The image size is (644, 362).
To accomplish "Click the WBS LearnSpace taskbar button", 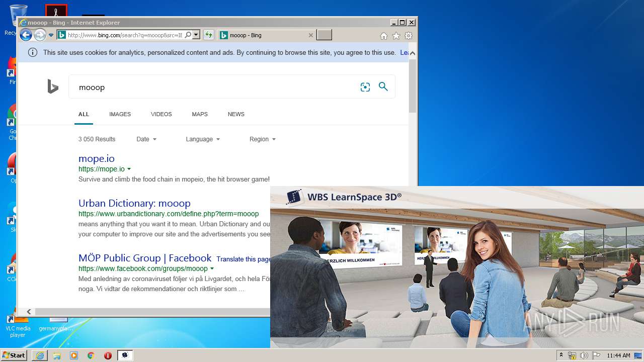I will [x=125, y=355].
